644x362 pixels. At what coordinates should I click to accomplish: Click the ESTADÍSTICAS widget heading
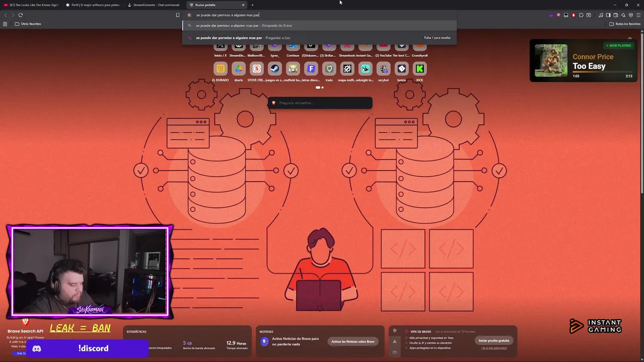pos(136,332)
